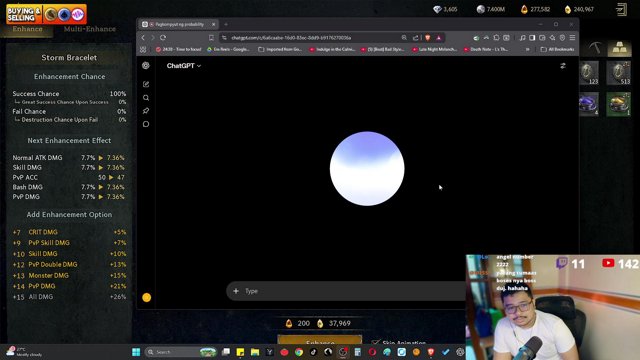Click the zoom magnifier icon in address bar
640x360 pixels.
coord(404,38)
